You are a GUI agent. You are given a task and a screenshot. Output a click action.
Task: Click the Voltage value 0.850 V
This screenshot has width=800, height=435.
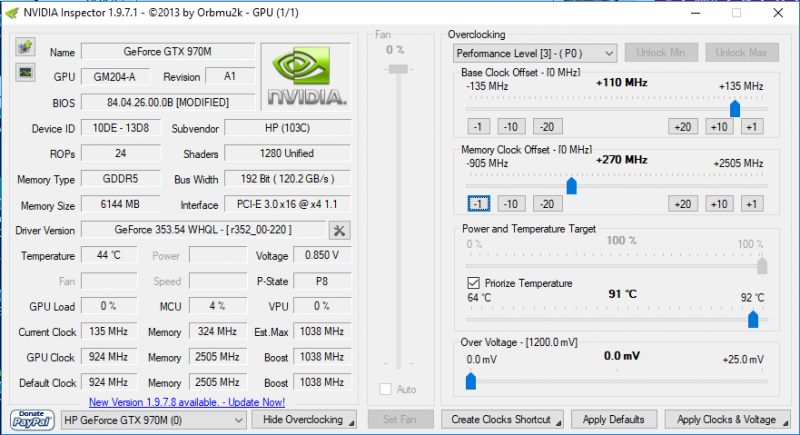[322, 255]
